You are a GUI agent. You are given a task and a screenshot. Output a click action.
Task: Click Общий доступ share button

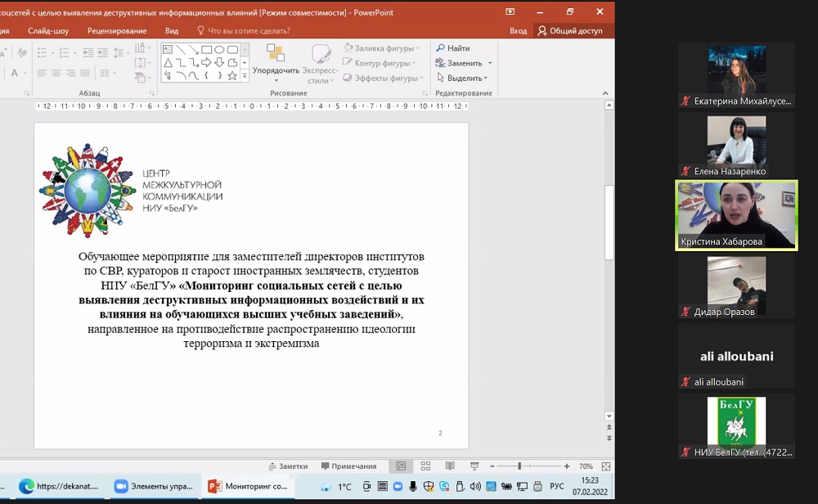[x=570, y=31]
